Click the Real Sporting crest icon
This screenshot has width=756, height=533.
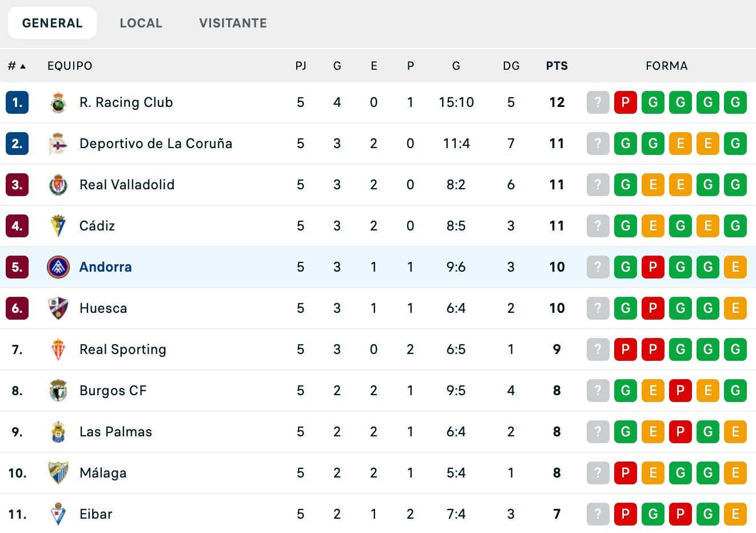[x=58, y=349]
